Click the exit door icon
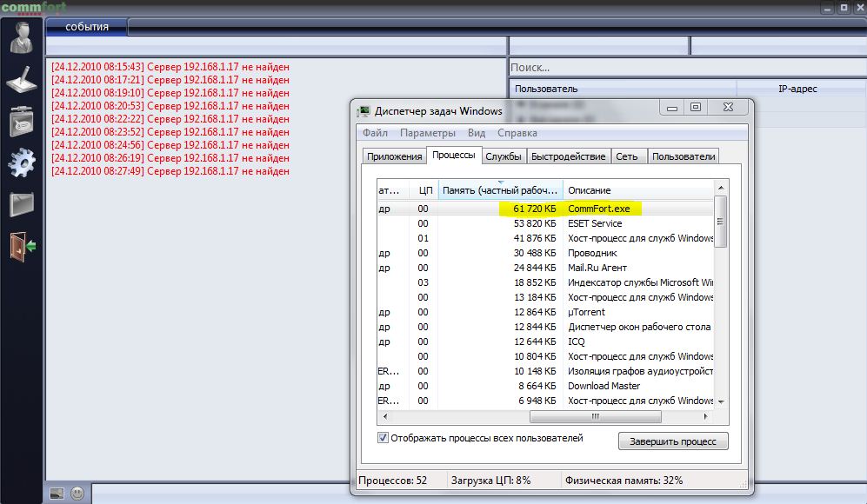This screenshot has width=867, height=504. coord(22,246)
